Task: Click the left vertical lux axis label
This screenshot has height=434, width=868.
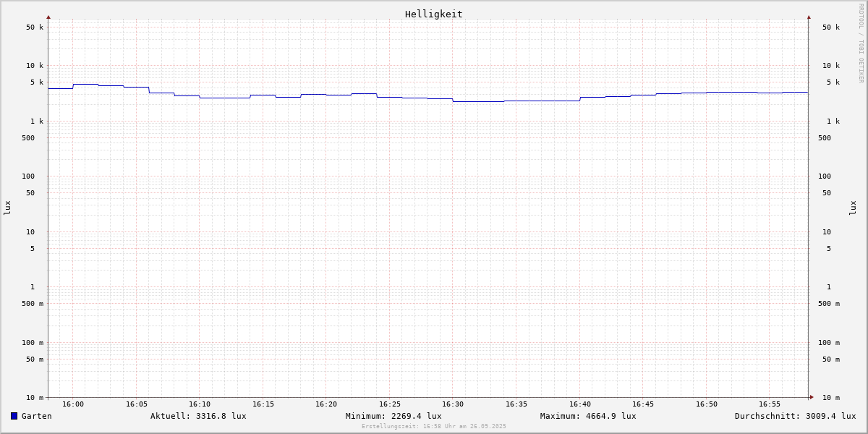Action: point(7,208)
